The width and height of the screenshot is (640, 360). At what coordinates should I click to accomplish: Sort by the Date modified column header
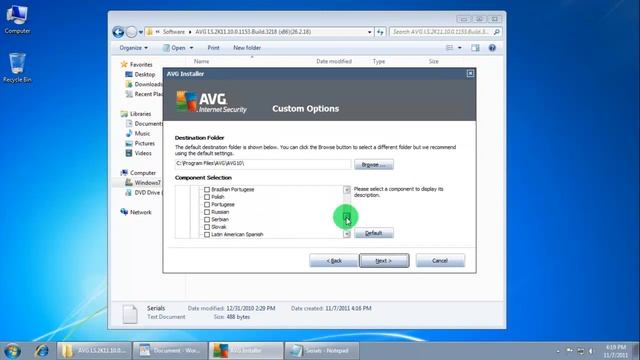[x=334, y=61]
